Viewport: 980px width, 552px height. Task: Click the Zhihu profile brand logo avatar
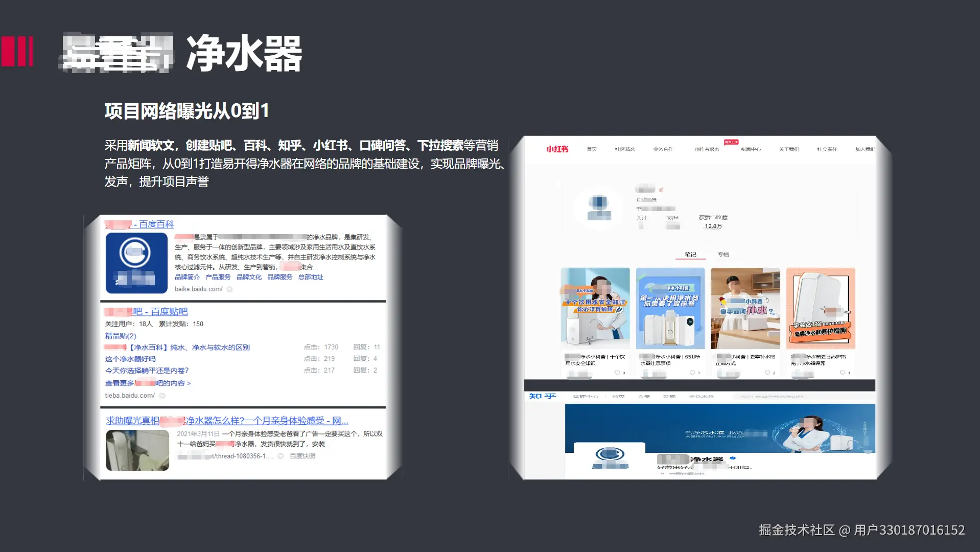point(610,458)
